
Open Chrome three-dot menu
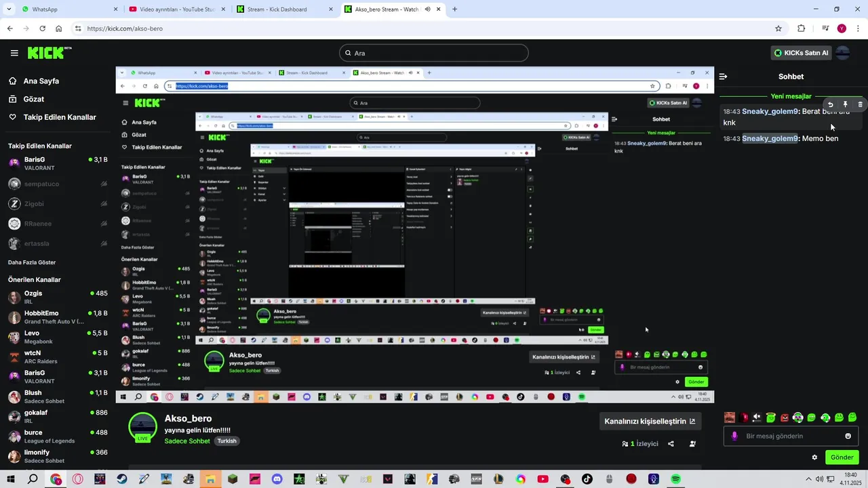tap(856, 28)
